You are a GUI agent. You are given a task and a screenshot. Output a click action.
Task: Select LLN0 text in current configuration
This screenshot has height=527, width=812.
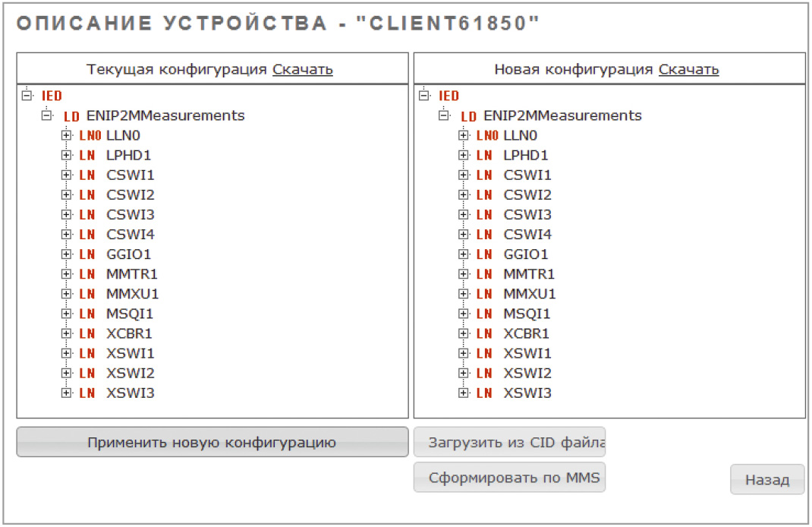point(123,135)
